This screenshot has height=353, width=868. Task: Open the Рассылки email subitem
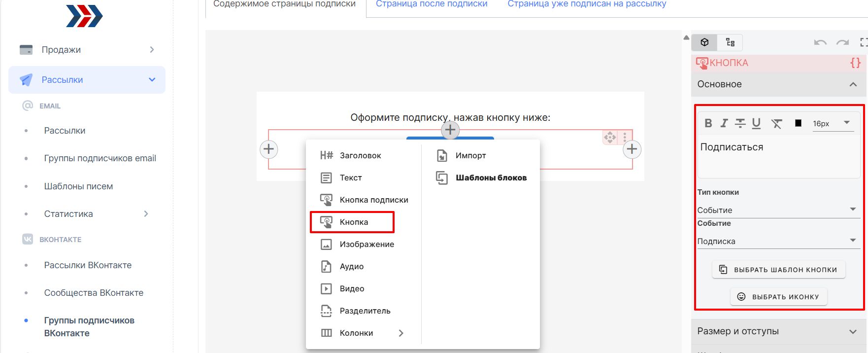click(x=65, y=131)
